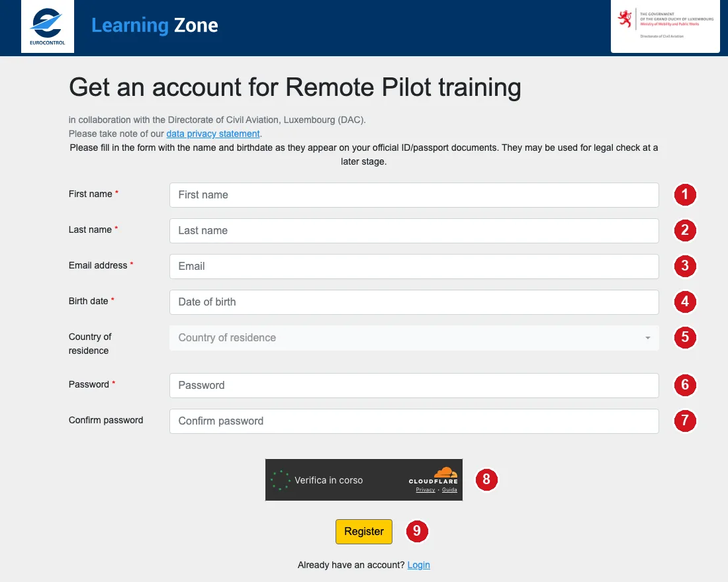Click the Register button
The image size is (728, 582).
[x=364, y=532]
